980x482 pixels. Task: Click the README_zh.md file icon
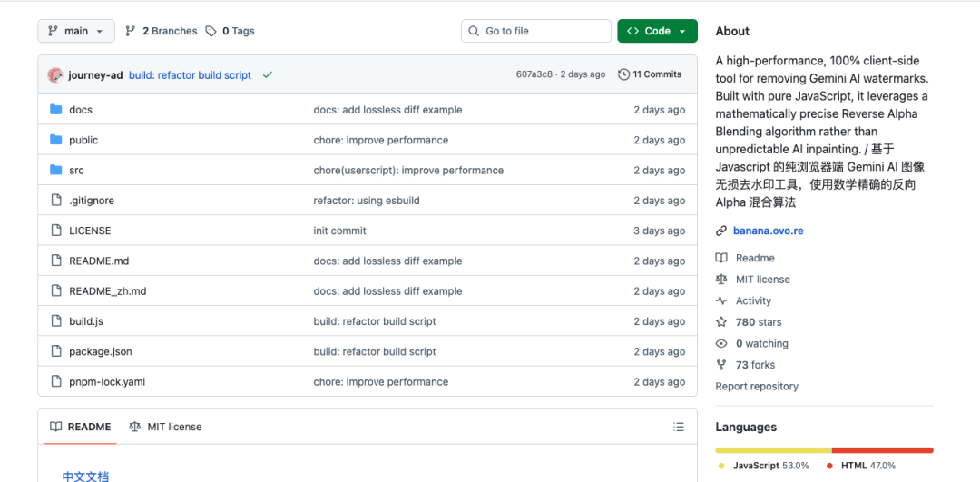56,290
